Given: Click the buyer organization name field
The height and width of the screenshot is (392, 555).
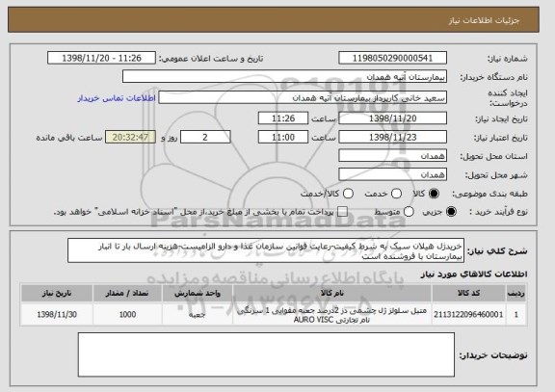Looking at the screenshot, I should (x=284, y=76).
